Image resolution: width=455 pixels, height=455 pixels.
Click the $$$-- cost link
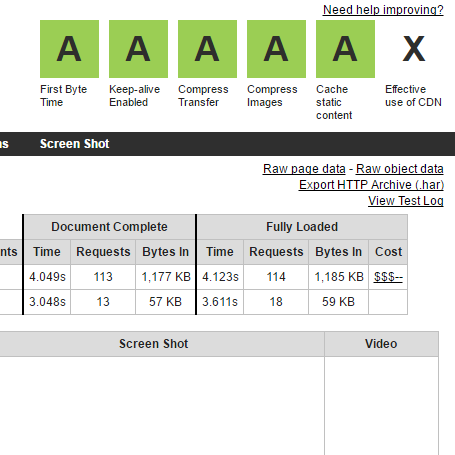coord(388,277)
